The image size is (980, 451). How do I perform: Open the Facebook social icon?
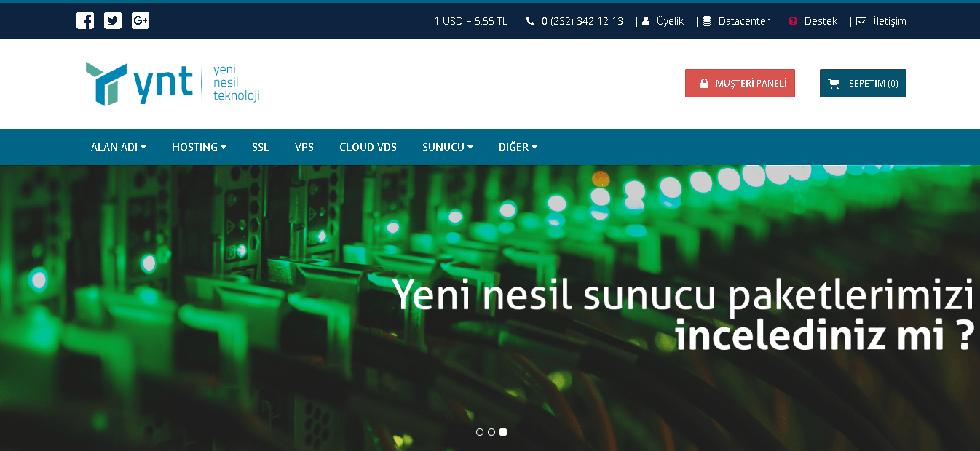(85, 21)
